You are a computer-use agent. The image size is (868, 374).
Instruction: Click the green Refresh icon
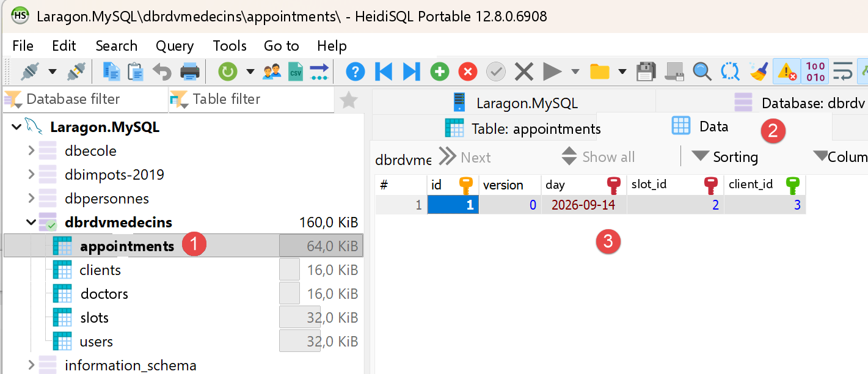pos(228,72)
